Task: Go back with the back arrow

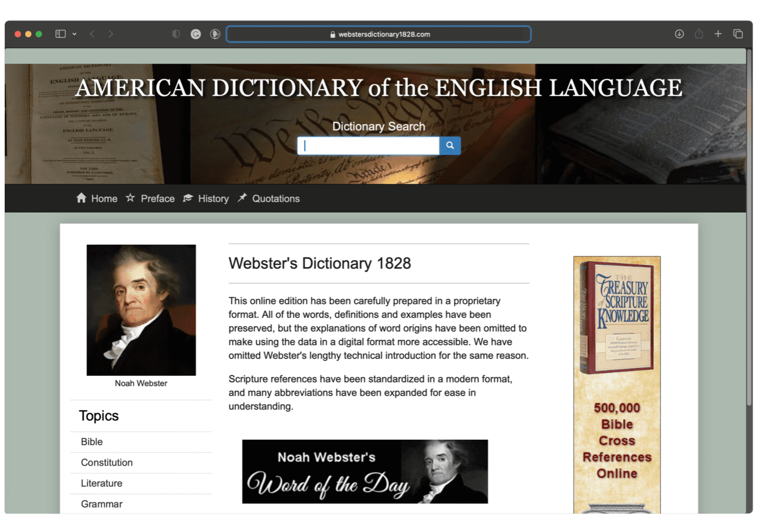Action: (92, 34)
